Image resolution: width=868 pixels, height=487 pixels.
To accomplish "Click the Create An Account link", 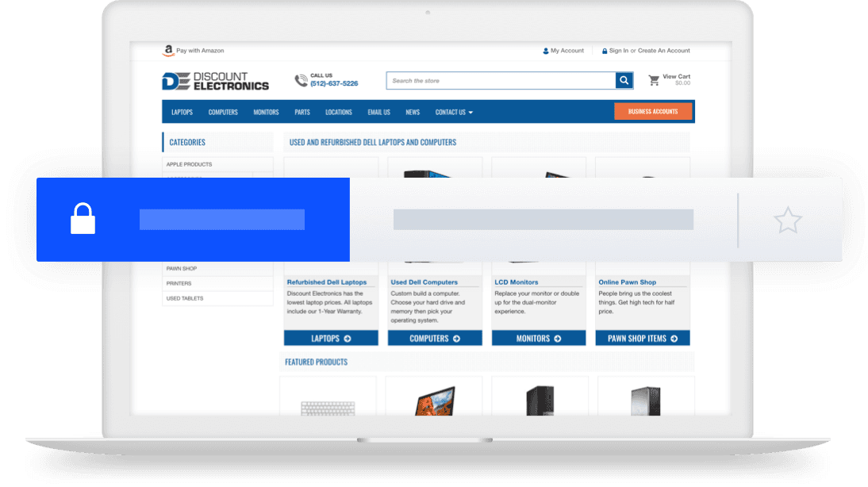I will pyautogui.click(x=663, y=51).
